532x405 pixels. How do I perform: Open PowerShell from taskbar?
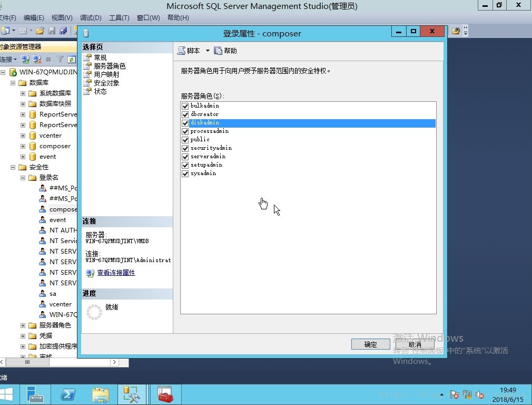tap(67, 395)
